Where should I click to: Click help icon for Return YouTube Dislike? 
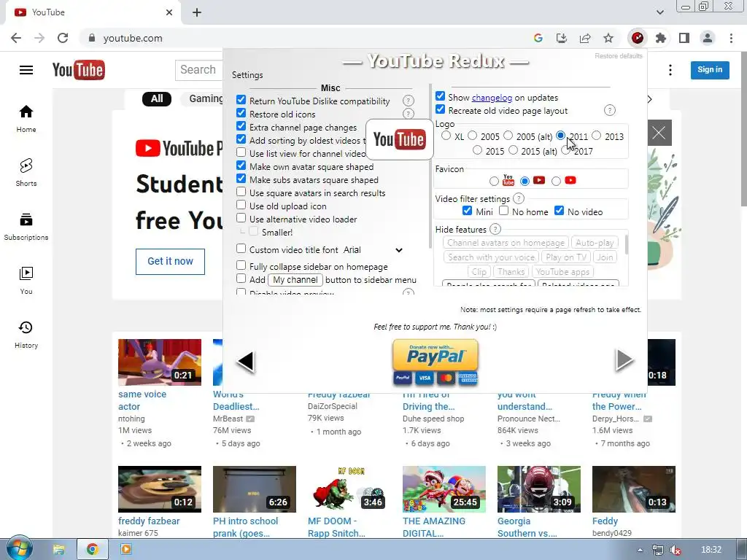click(409, 101)
